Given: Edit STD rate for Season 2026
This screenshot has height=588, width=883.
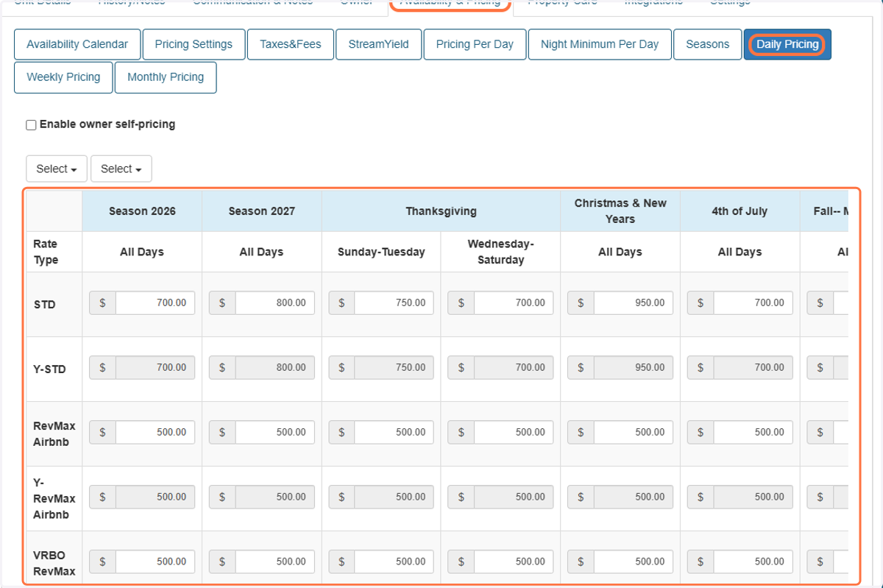Looking at the screenshot, I should (155, 302).
